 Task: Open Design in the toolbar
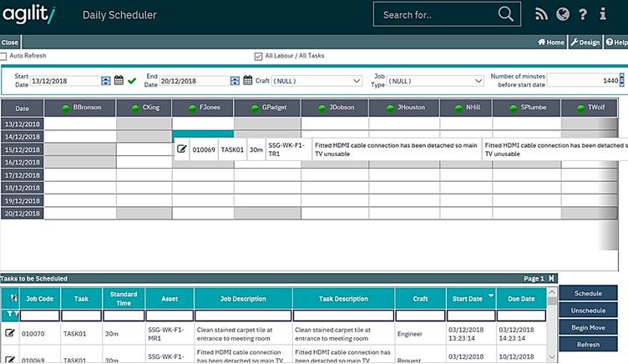point(585,42)
